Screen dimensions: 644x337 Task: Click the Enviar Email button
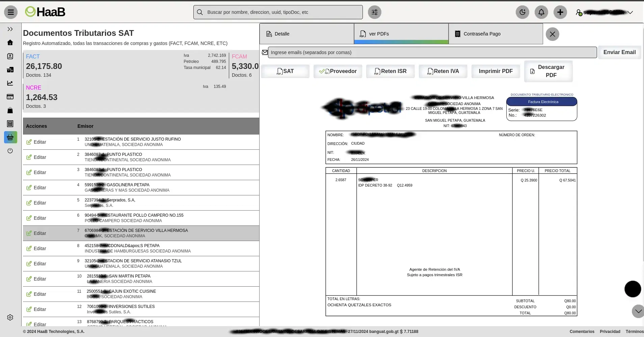tap(619, 52)
